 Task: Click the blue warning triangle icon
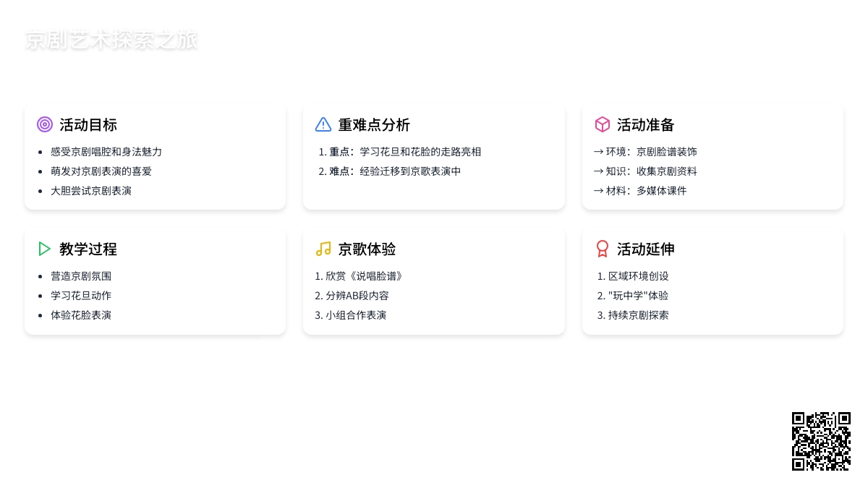(323, 124)
